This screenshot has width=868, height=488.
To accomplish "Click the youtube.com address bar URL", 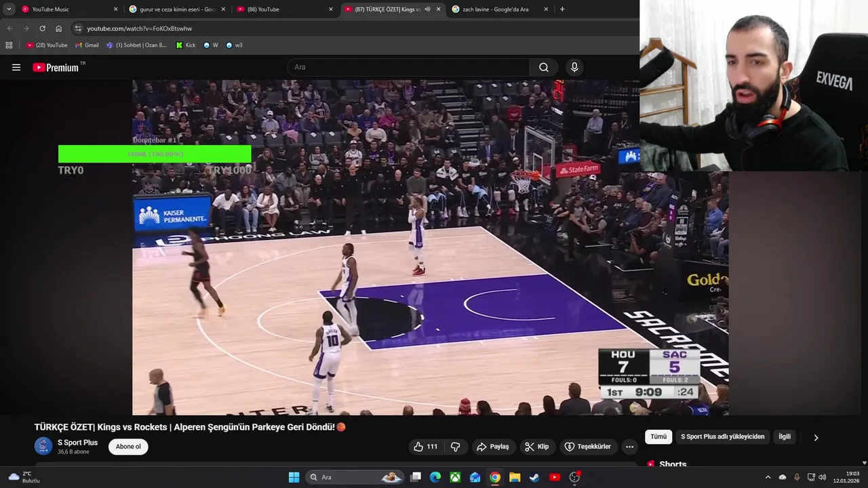I will coord(139,28).
